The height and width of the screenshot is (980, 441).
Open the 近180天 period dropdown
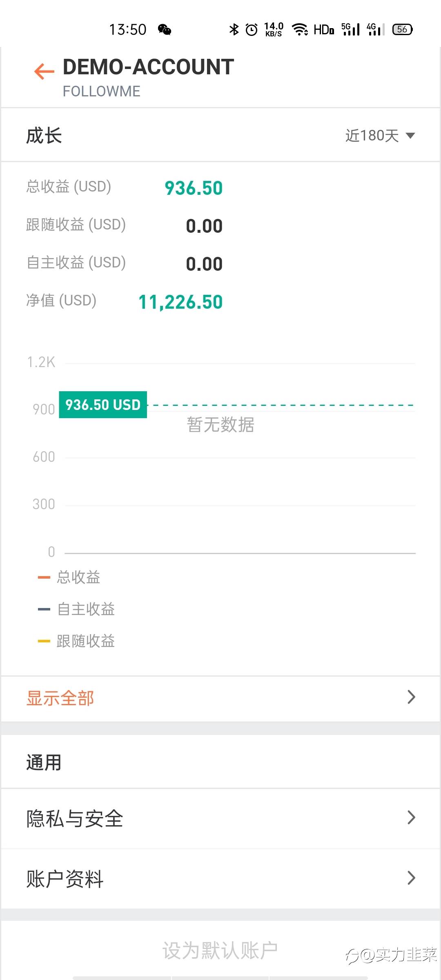[380, 136]
